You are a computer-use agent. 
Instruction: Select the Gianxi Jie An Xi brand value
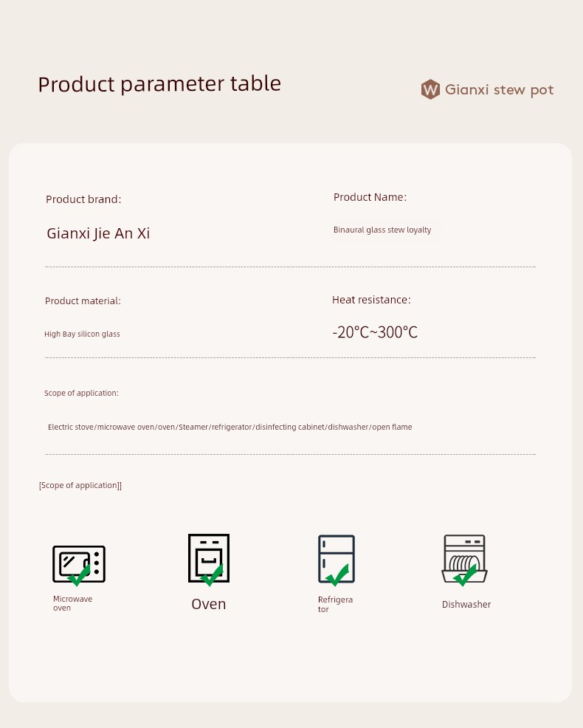pyautogui.click(x=98, y=233)
